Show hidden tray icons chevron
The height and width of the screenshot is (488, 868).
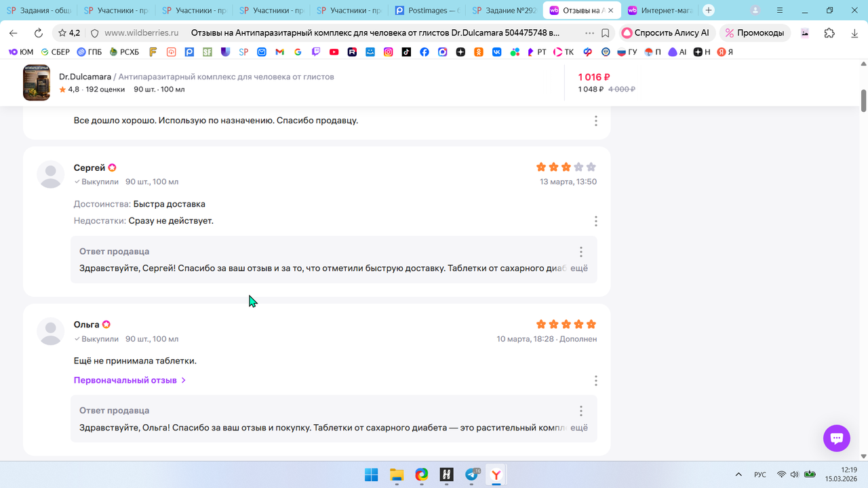(738, 474)
